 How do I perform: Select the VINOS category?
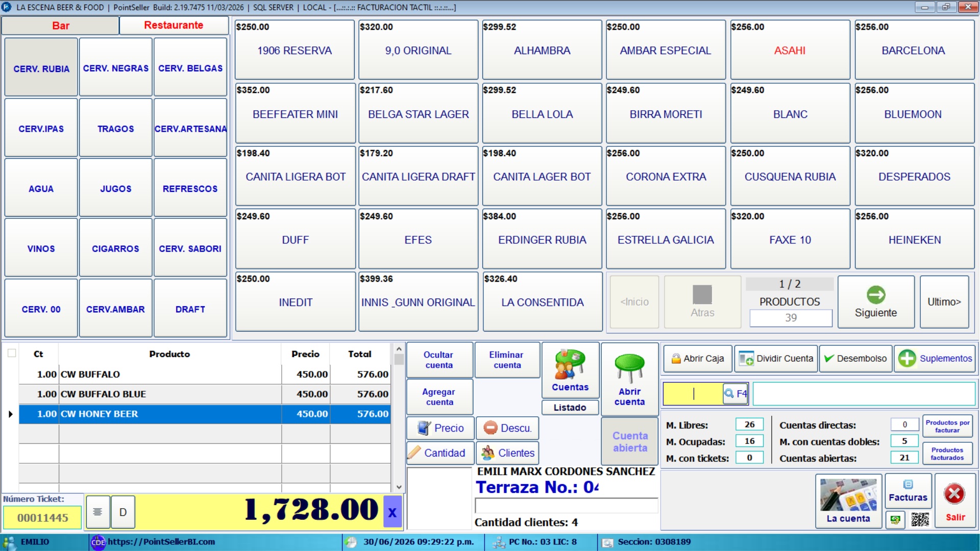41,248
